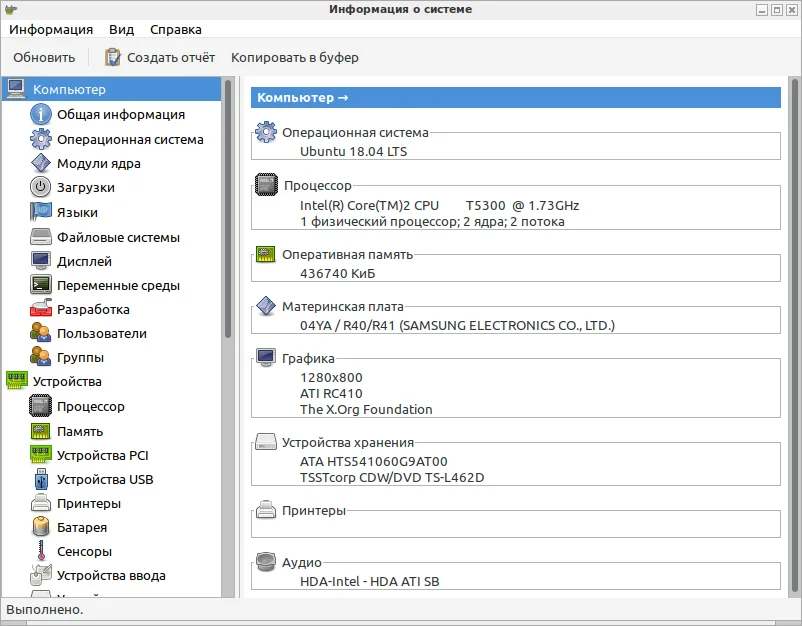
Task: Select the Сенсоры entry
Action: tap(84, 551)
